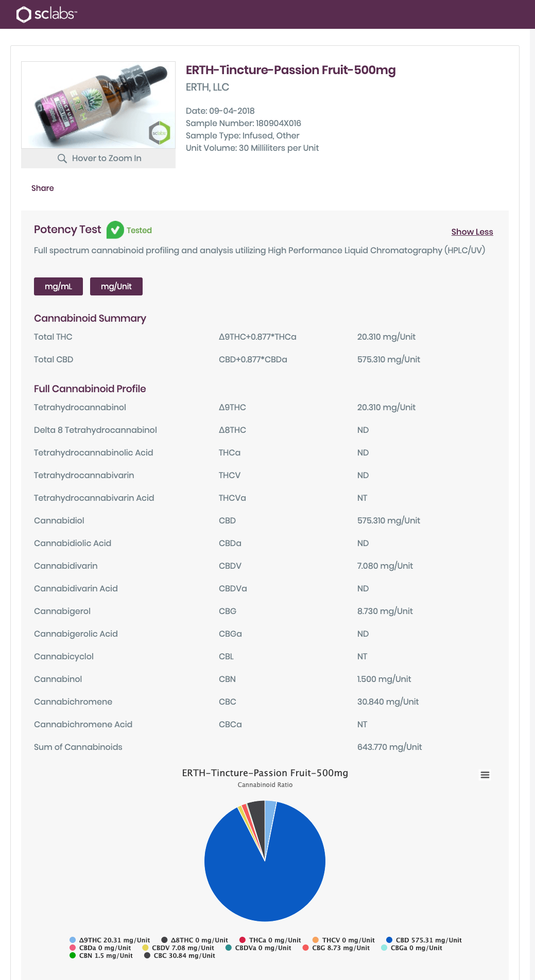535x980 pixels.
Task: Click the Share link
Action: click(x=42, y=188)
